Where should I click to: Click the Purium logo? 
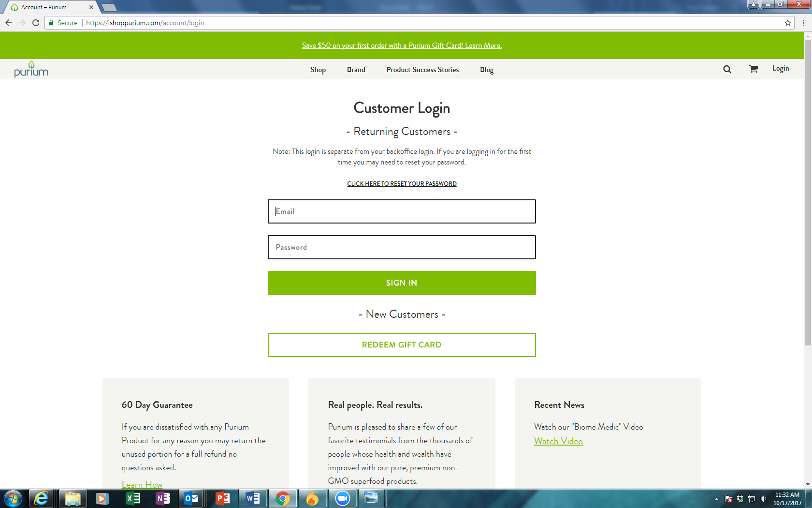tap(31, 69)
